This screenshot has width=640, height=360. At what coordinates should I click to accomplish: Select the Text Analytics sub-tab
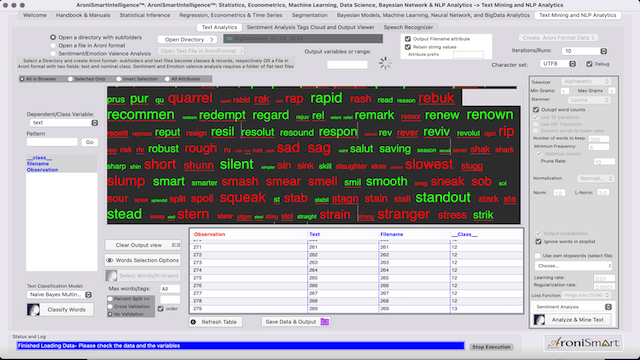[x=220, y=27]
